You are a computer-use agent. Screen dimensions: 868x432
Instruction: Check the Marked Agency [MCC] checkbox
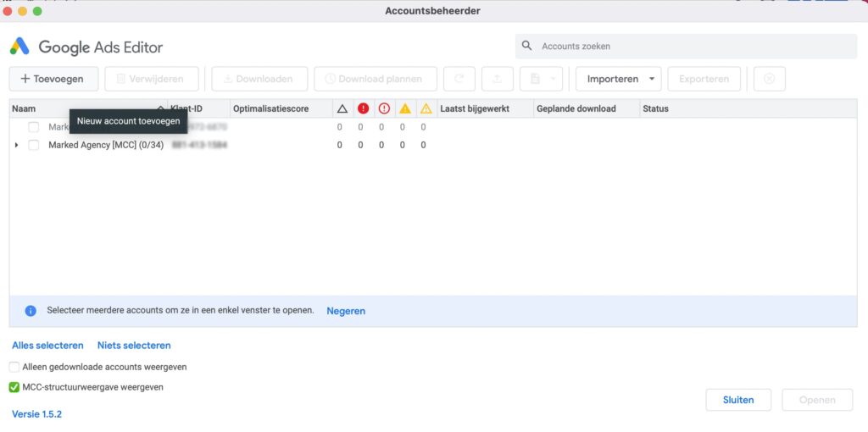(34, 145)
